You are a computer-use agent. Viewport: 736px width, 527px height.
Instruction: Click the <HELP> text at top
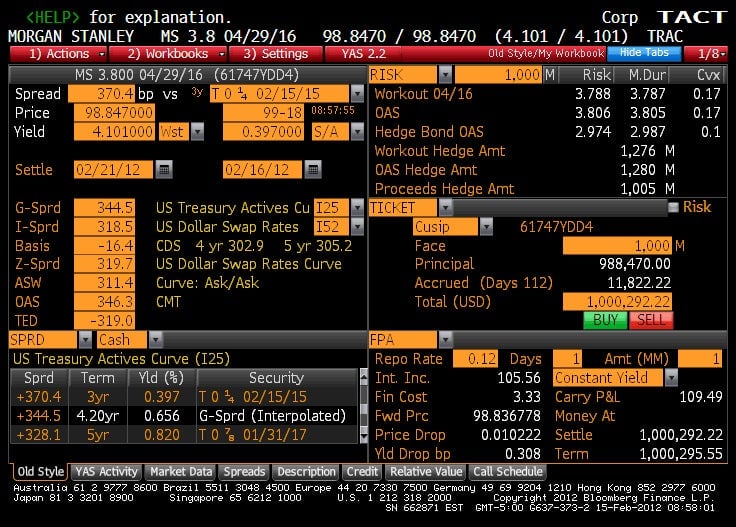[53, 17]
